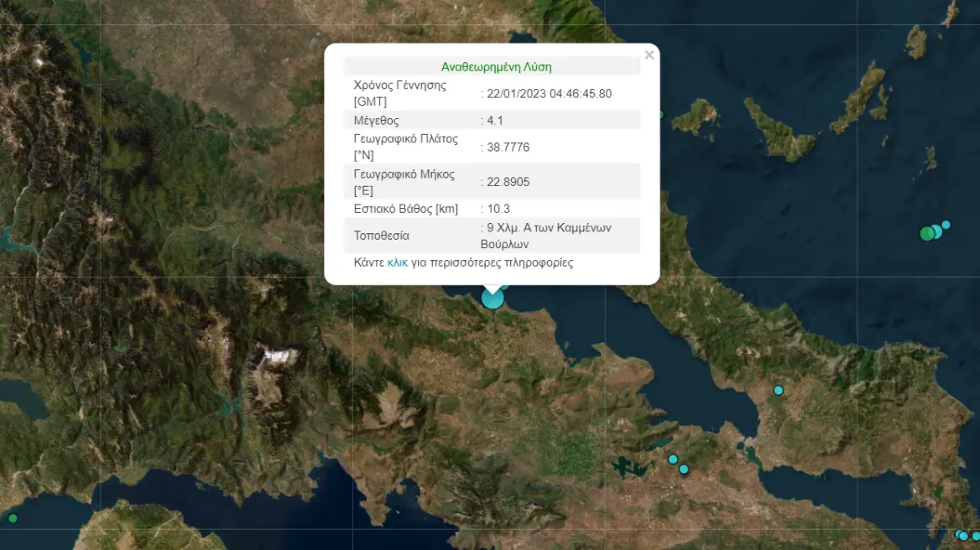Image resolution: width=980 pixels, height=550 pixels.
Task: Select the large cyan marker under the popup pointer
Action: 493,298
